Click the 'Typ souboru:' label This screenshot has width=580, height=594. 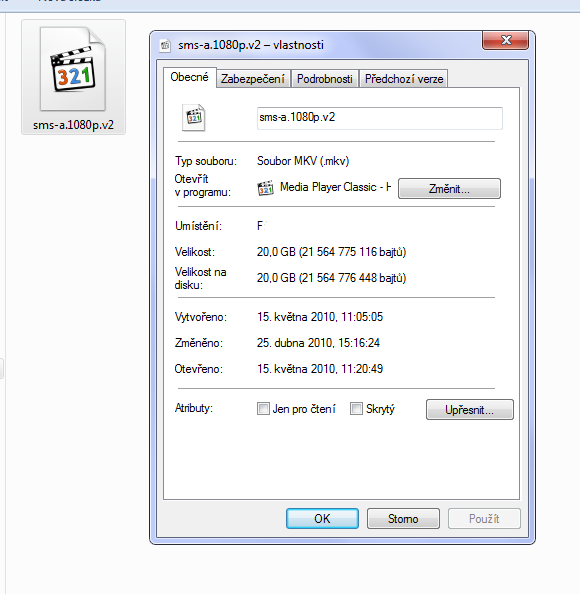coord(206,161)
